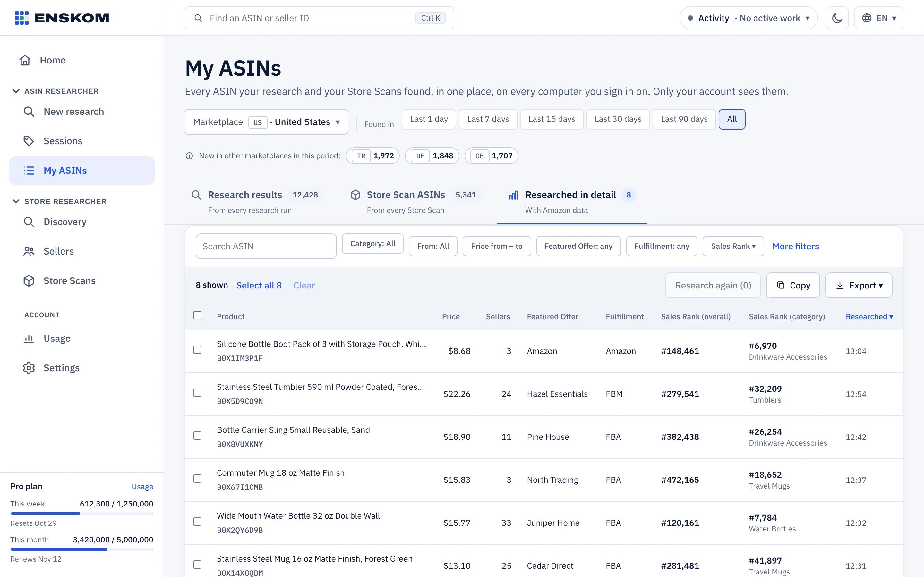Click the More filters link
The height and width of the screenshot is (577, 924).
(x=796, y=247)
